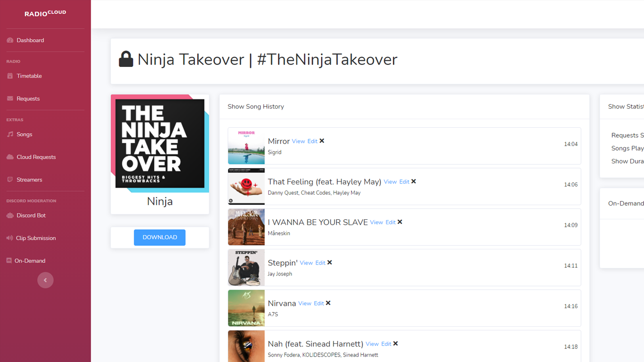The image size is (644, 362).
Task: Delete Mirror song with X icon
Action: tap(322, 141)
